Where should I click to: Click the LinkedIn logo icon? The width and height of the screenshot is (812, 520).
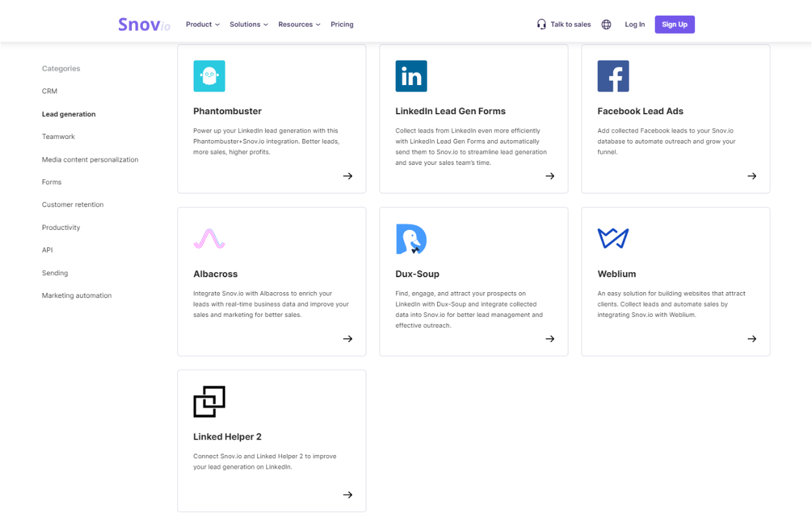411,76
